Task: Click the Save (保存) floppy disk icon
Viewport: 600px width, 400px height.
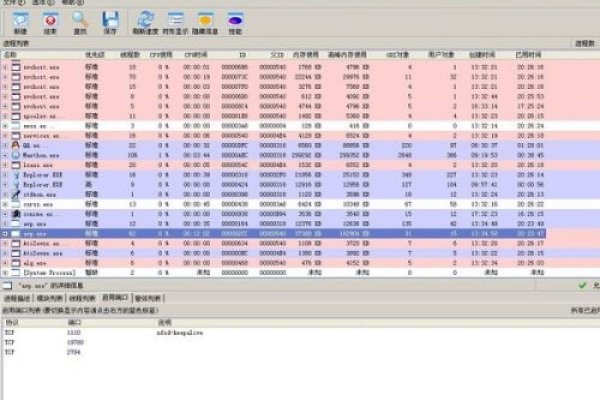Action: point(111,19)
